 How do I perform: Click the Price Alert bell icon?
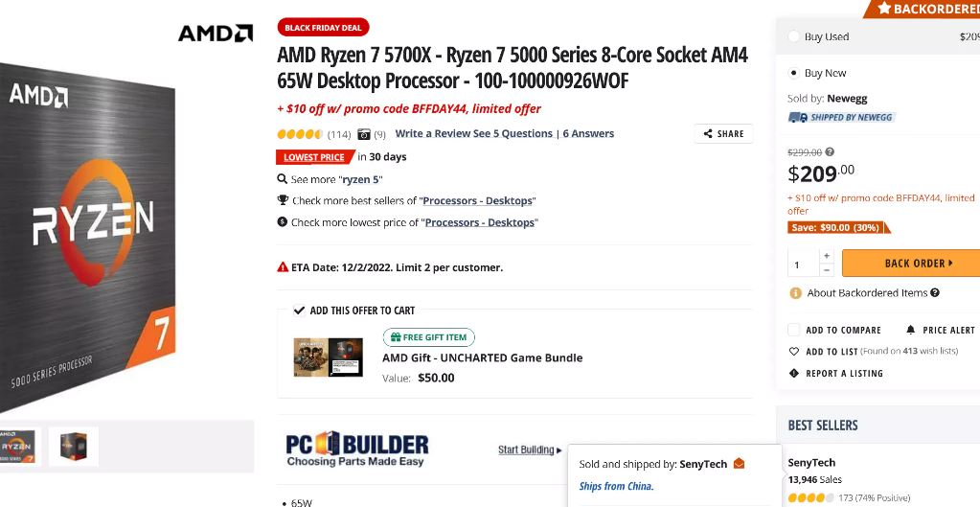911,330
